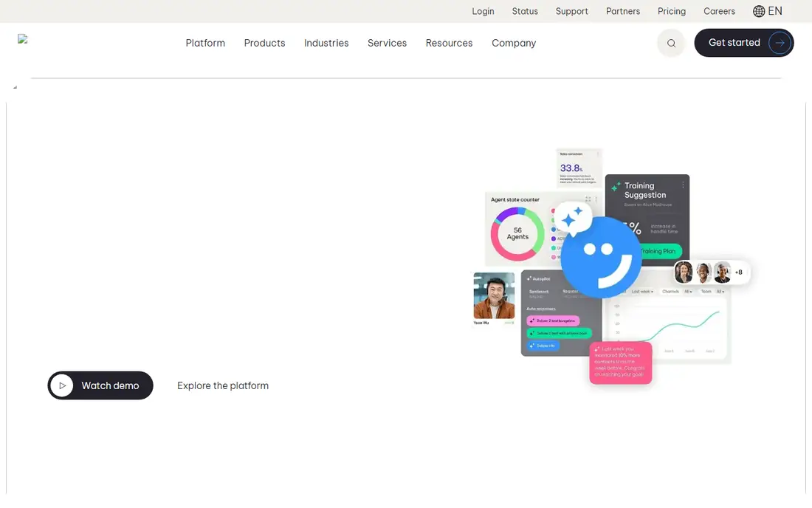Click the pink congratulations message card
812x508 pixels.
620,363
